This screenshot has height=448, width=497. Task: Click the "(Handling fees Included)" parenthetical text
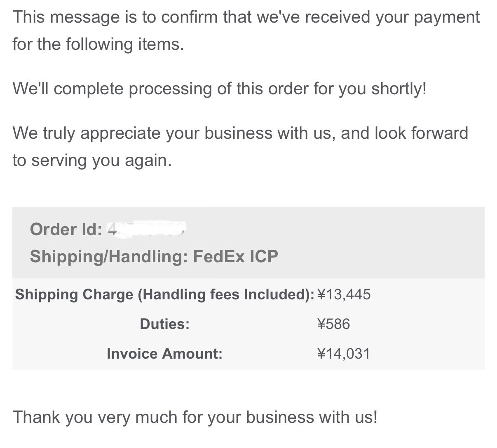(226, 294)
